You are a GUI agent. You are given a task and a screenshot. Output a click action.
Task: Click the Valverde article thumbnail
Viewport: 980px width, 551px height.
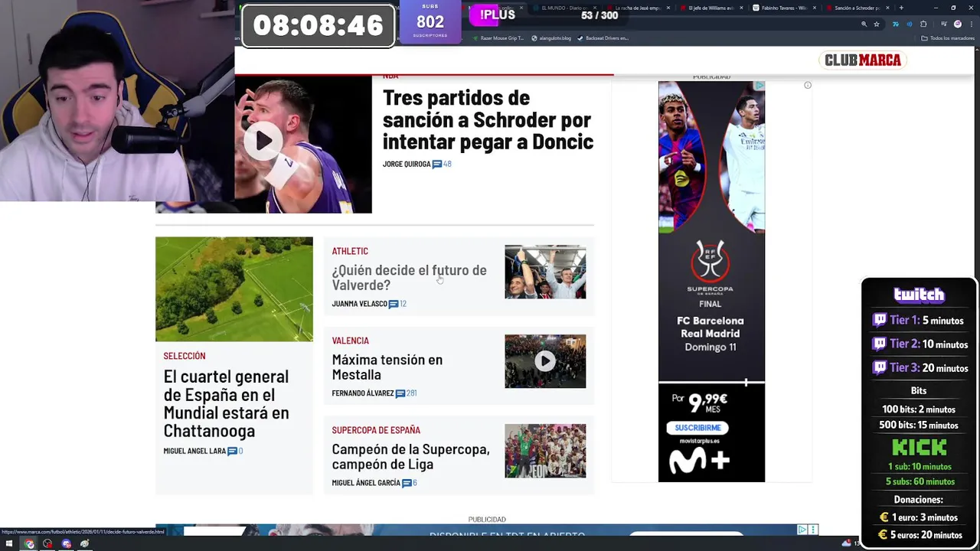click(x=545, y=272)
